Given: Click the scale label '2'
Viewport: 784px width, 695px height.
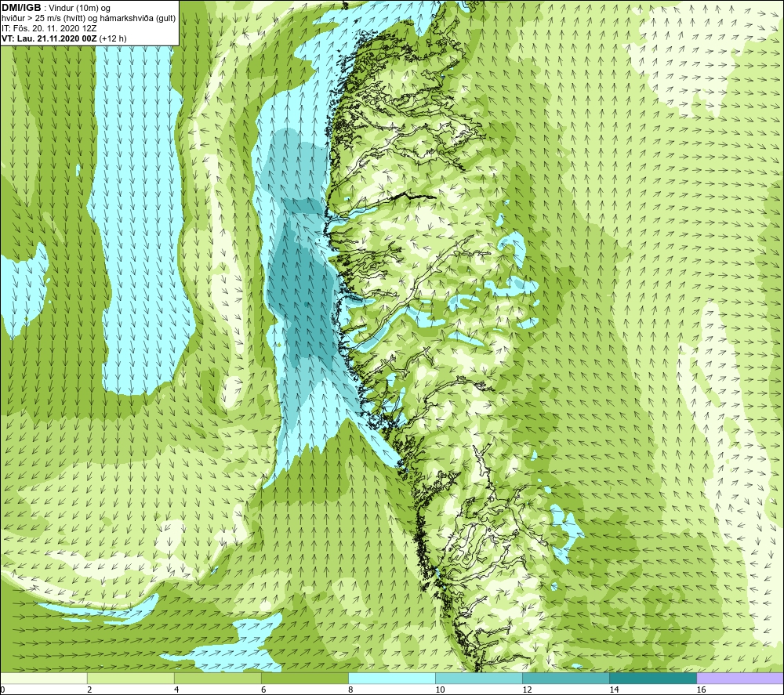Looking at the screenshot, I should point(89,690).
